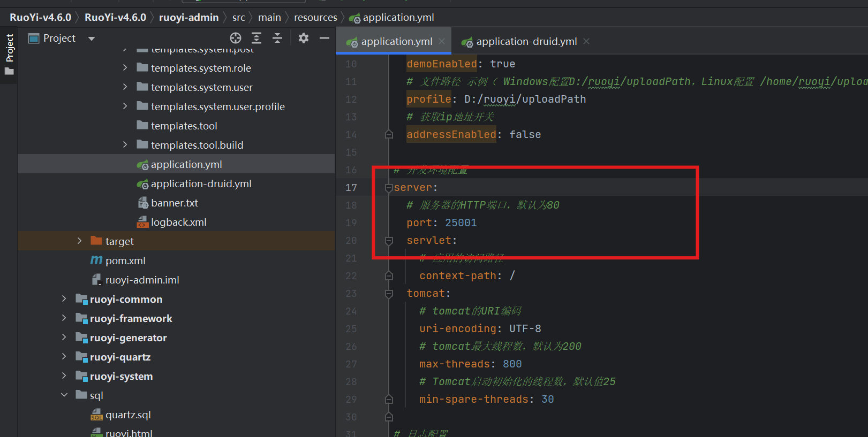Click the Expand All icon in Project panel
Viewport: 868px width, 437px height.
256,38
